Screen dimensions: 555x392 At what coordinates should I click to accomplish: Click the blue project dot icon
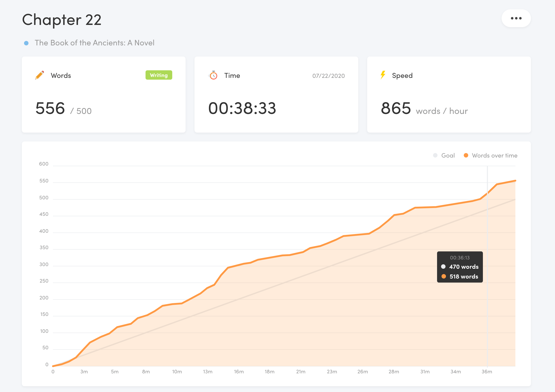26,43
